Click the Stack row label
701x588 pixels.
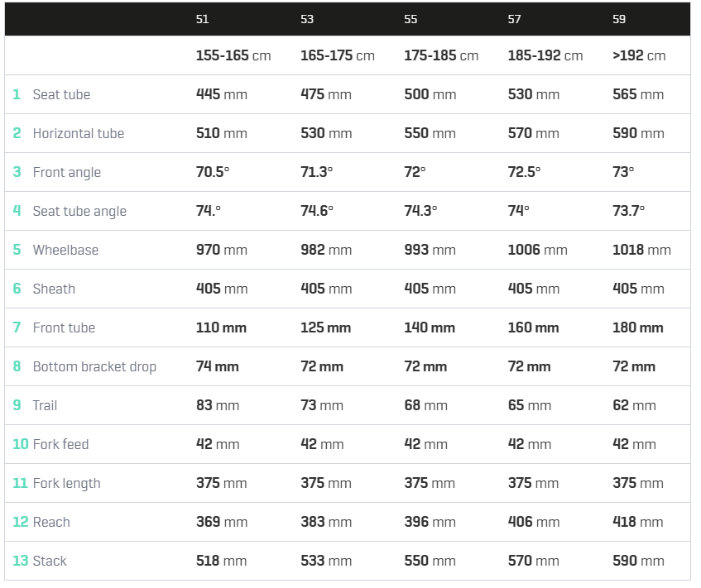50,561
